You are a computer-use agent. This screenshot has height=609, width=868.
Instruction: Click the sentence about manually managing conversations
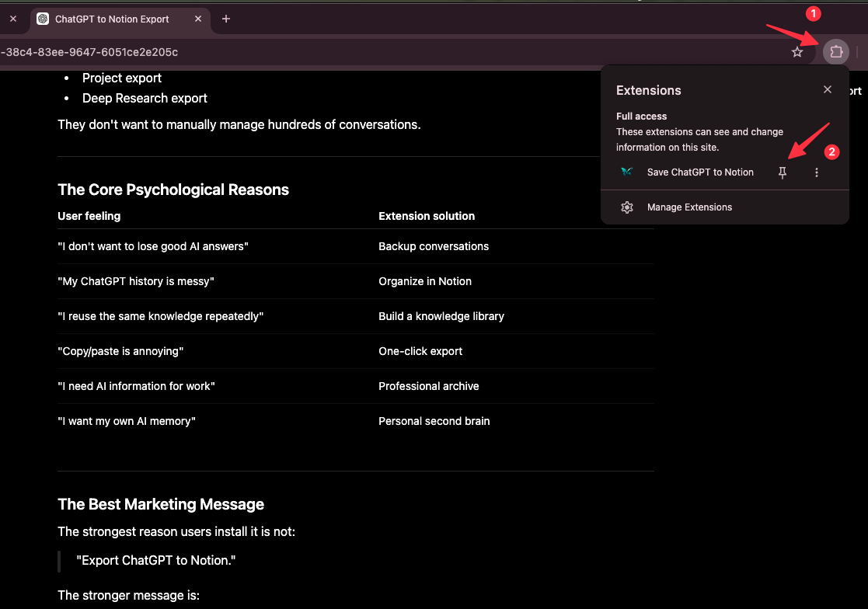coord(239,125)
